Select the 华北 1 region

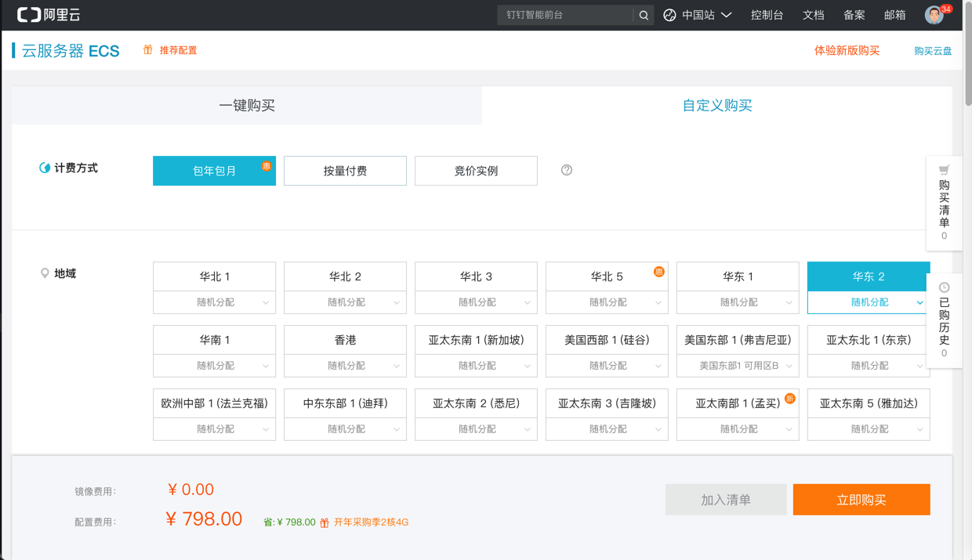pyautogui.click(x=214, y=276)
